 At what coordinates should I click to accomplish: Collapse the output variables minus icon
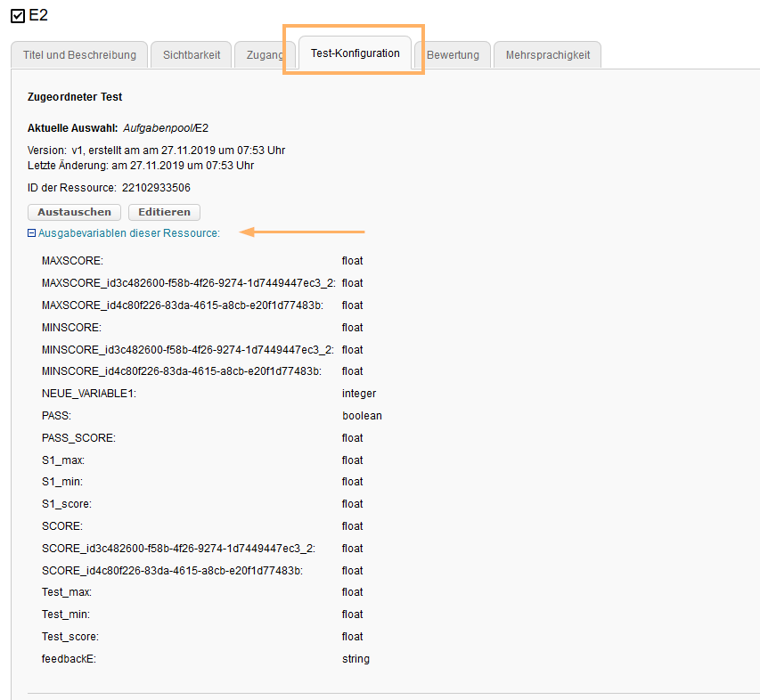coord(31,233)
